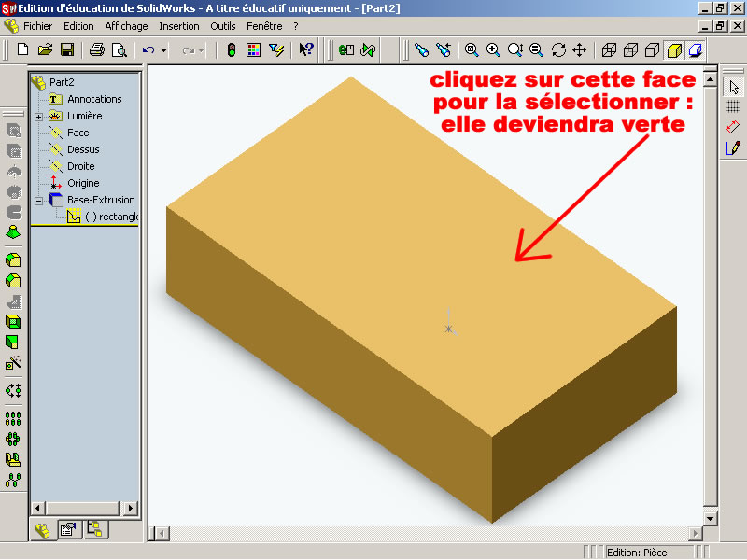This screenshot has height=560, width=747.
Task: Zoom to fit the whole model
Action: (472, 49)
